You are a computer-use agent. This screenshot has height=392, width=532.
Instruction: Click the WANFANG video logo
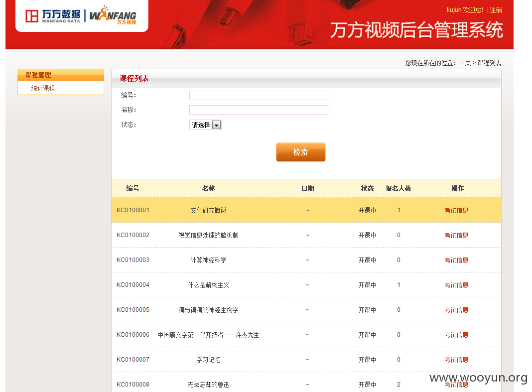113,15
